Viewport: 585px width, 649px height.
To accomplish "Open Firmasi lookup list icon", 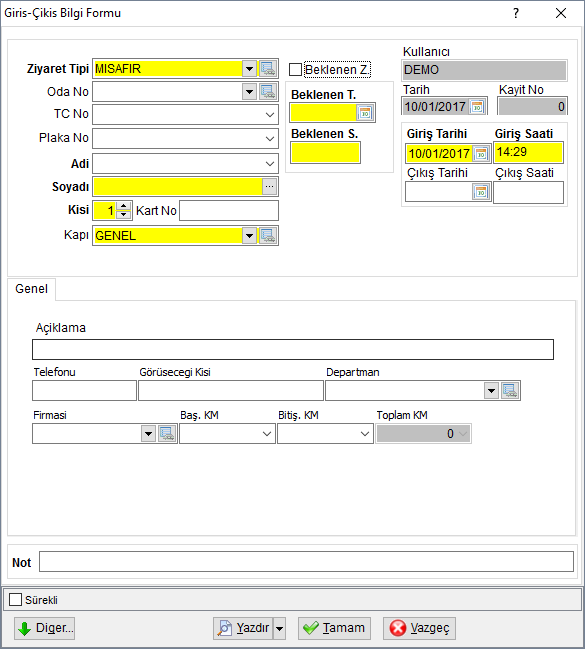I will [x=167, y=434].
